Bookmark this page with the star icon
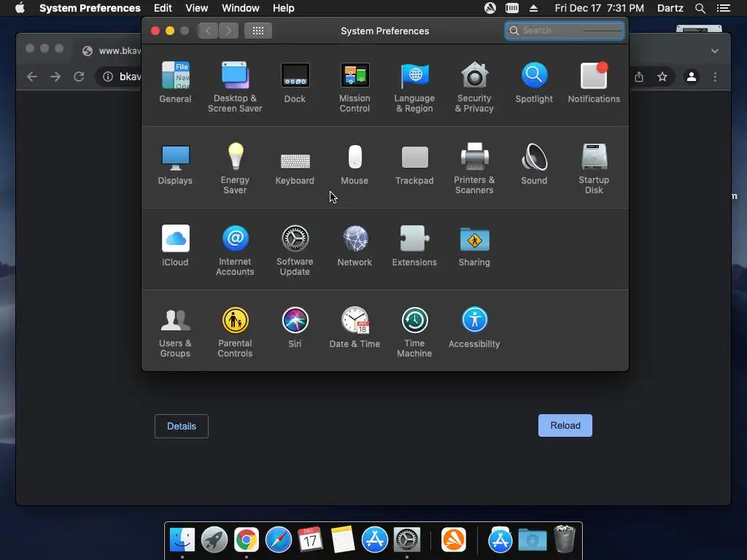747x560 pixels. click(662, 77)
